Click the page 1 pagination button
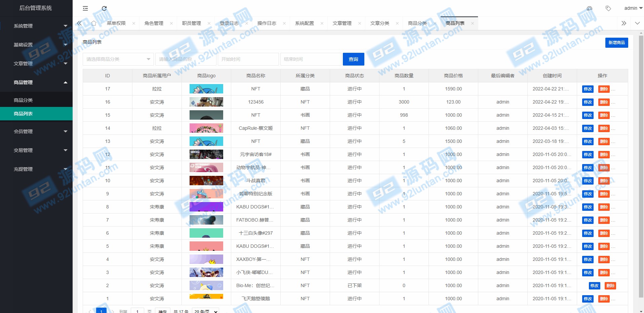Screen dimensions: 644x313 pyautogui.click(x=101, y=311)
